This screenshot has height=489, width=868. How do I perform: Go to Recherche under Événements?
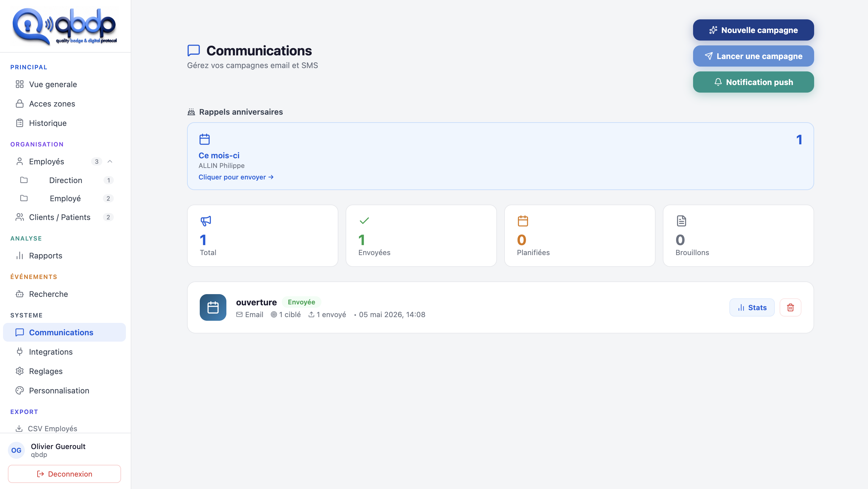[64, 294]
